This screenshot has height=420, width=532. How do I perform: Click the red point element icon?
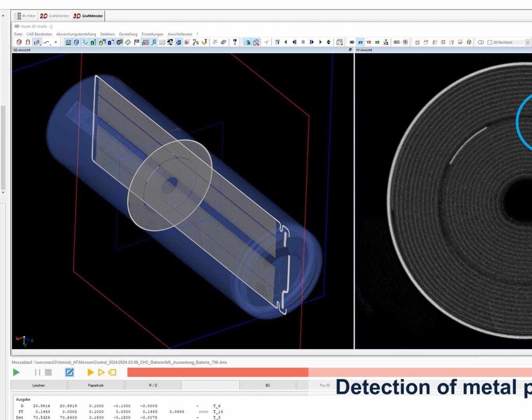tap(56, 42)
